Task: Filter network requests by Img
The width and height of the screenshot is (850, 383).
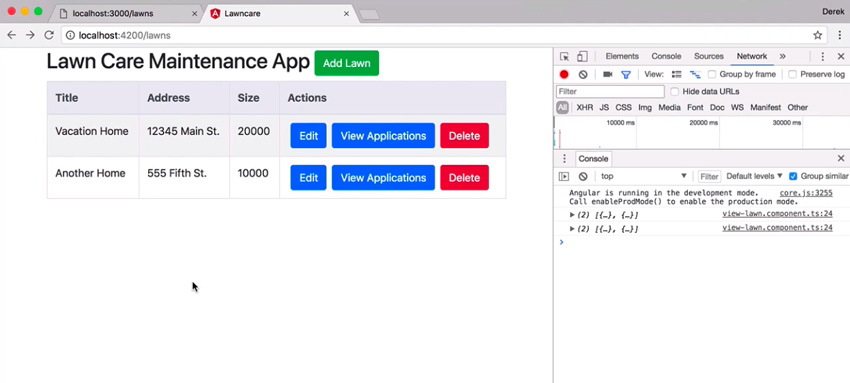Action: tap(645, 108)
